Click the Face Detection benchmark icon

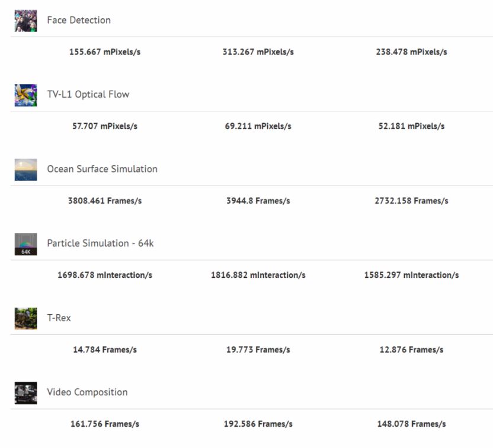25,21
